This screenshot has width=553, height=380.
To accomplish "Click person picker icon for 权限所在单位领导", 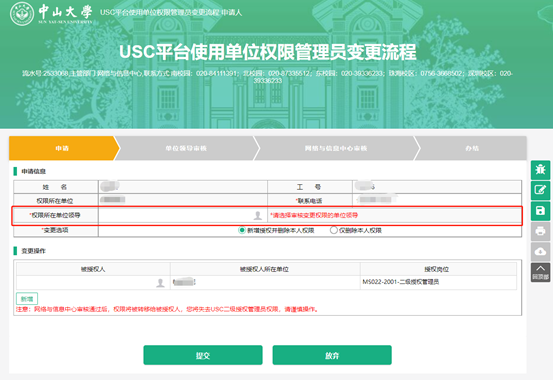I will (x=258, y=215).
